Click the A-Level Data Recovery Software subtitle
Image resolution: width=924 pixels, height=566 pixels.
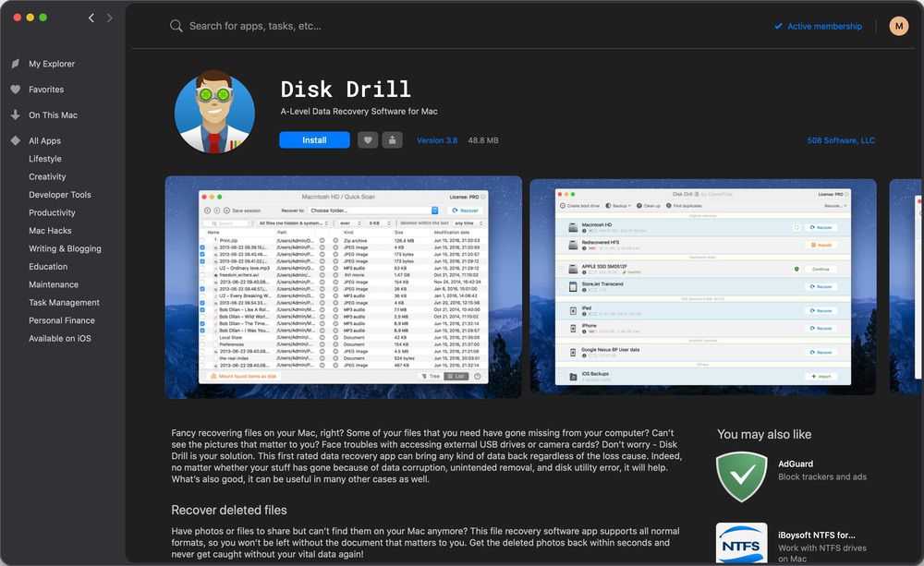[x=359, y=112]
